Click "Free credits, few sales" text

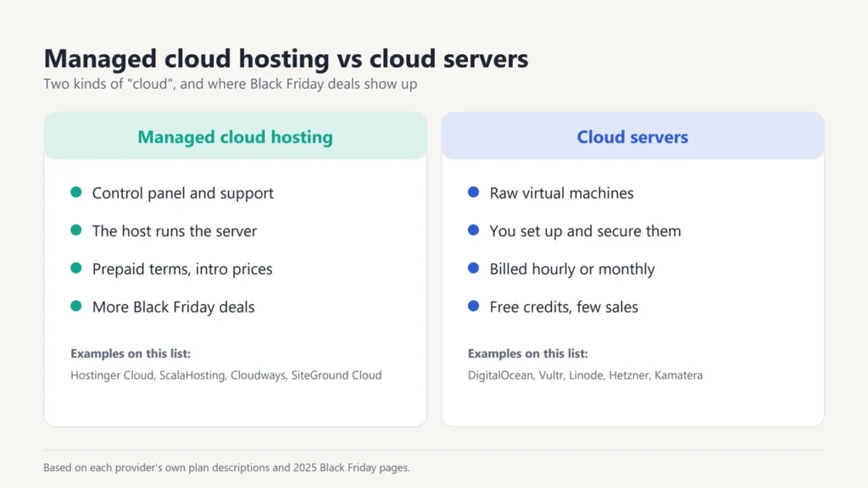pyautogui.click(x=564, y=307)
